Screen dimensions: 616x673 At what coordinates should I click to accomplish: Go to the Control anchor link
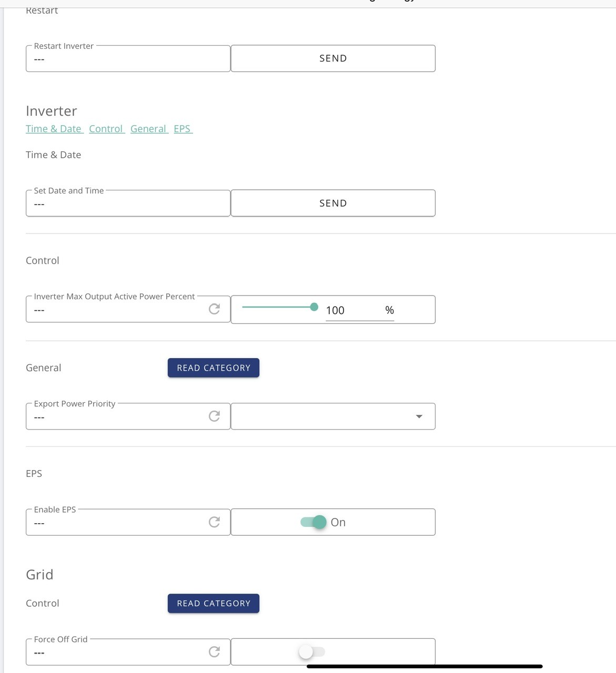(107, 129)
